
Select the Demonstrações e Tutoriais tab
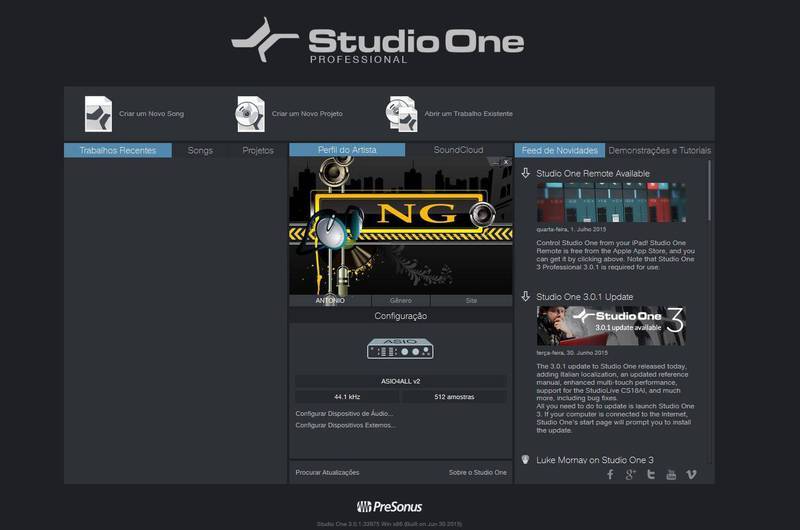point(660,150)
